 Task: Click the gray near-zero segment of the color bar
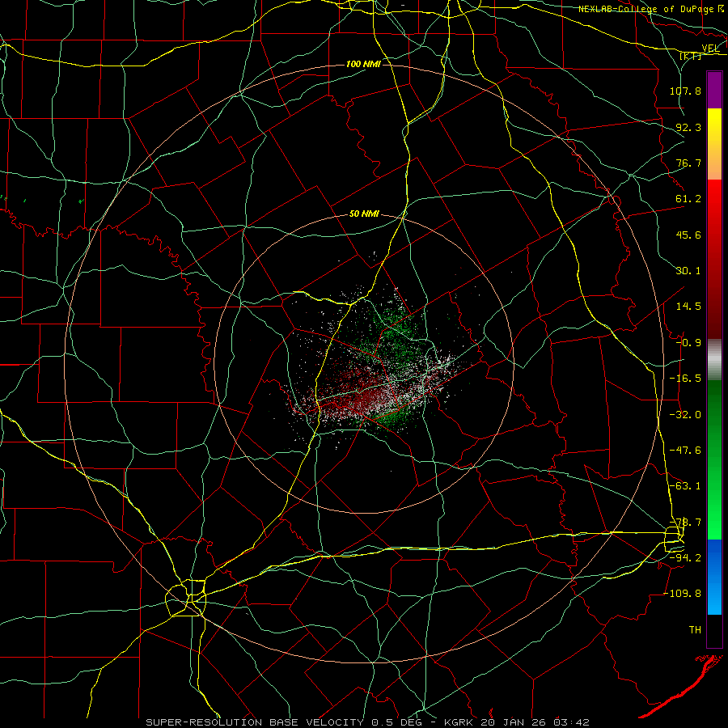pyautogui.click(x=714, y=360)
